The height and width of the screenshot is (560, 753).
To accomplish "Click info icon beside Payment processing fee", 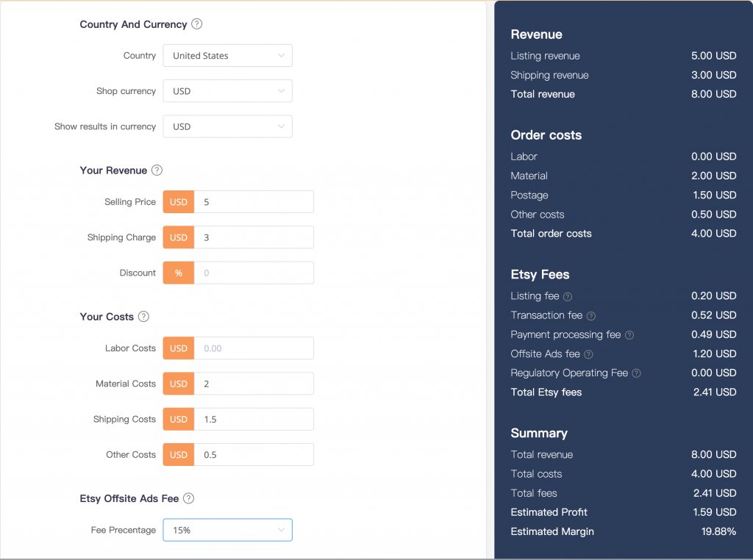I will 629,335.
